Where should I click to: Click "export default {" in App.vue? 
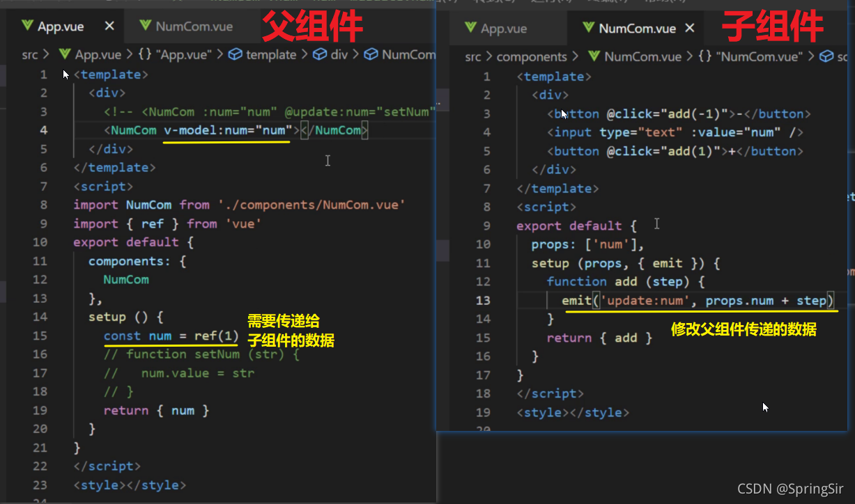[x=133, y=242]
